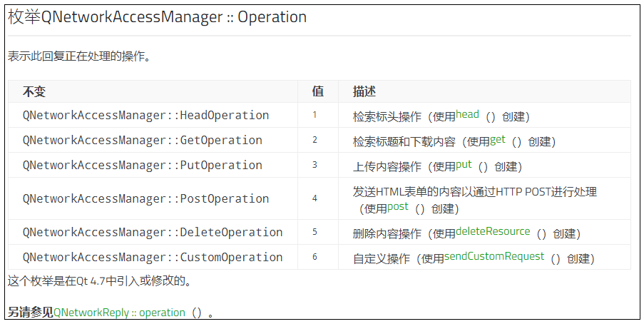Image resolution: width=644 pixels, height=324 pixels.
Task: Click the Qt 4.7 introduction note text
Action: (99, 282)
